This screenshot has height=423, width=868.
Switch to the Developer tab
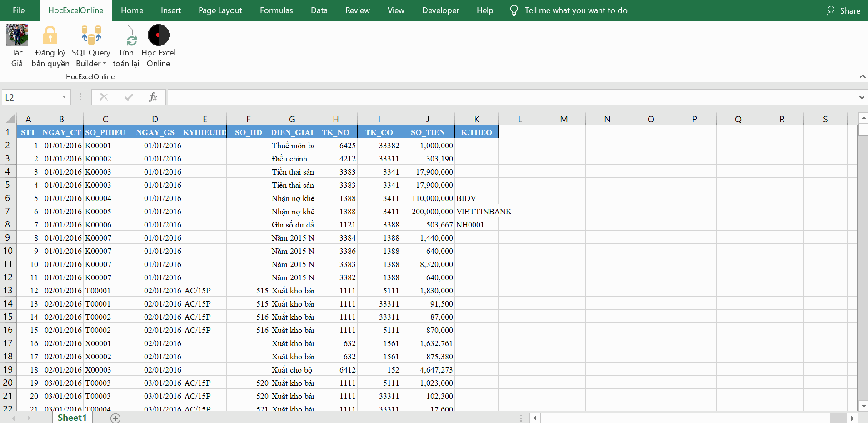(x=440, y=10)
